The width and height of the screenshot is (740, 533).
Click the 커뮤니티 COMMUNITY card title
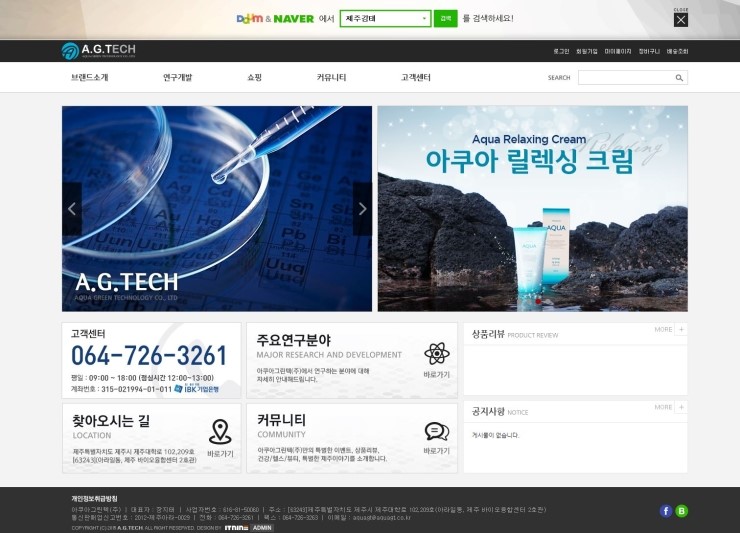tap(281, 420)
